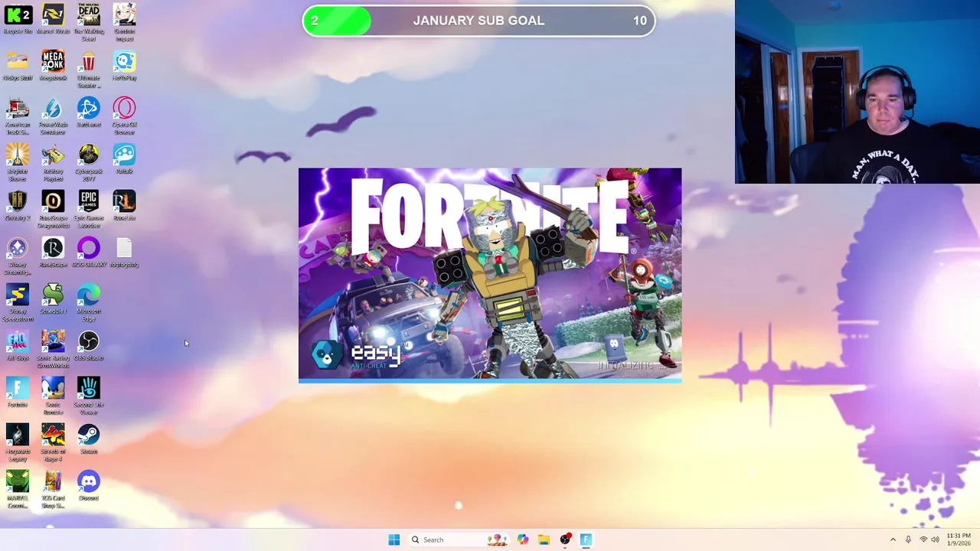The width and height of the screenshot is (980, 551).
Task: Click the microphone tray icon
Action: pyautogui.click(x=908, y=540)
